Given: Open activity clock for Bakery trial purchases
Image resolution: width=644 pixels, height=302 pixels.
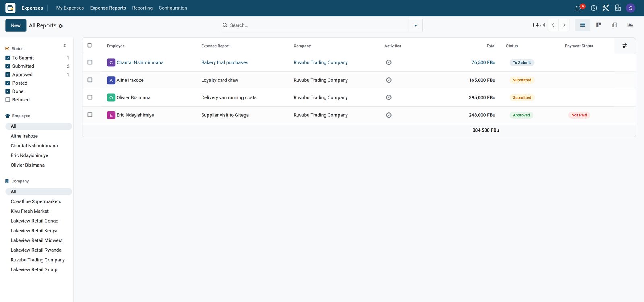Looking at the screenshot, I should 389,62.
